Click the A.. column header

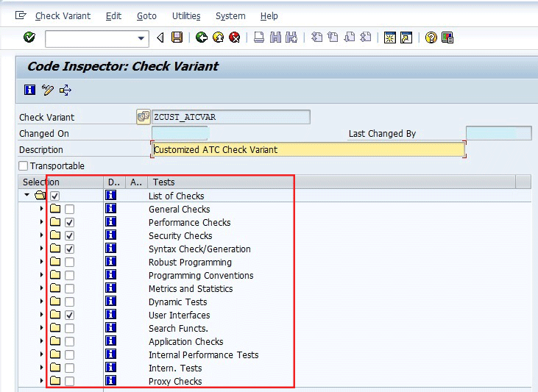point(136,182)
